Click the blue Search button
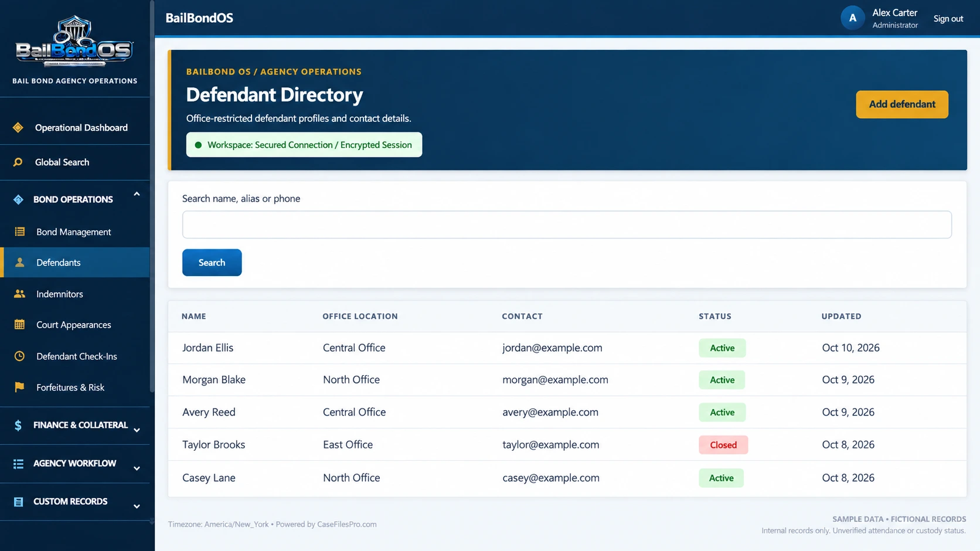 (x=212, y=263)
